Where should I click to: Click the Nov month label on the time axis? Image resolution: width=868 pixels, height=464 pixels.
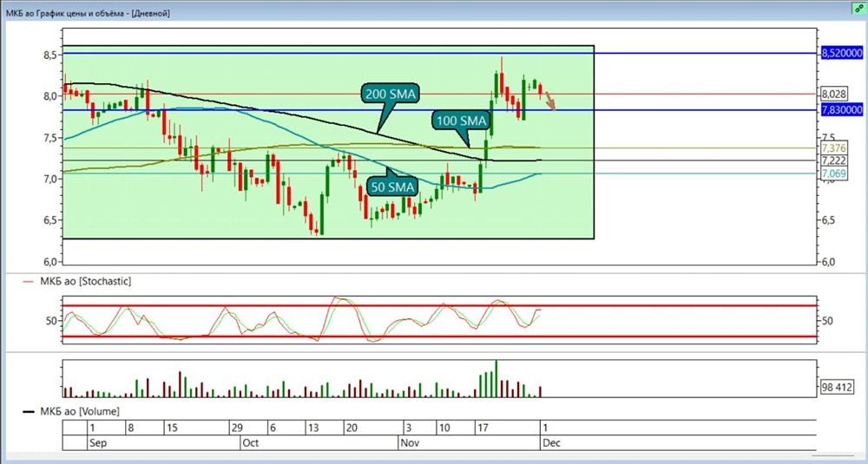pyautogui.click(x=409, y=443)
